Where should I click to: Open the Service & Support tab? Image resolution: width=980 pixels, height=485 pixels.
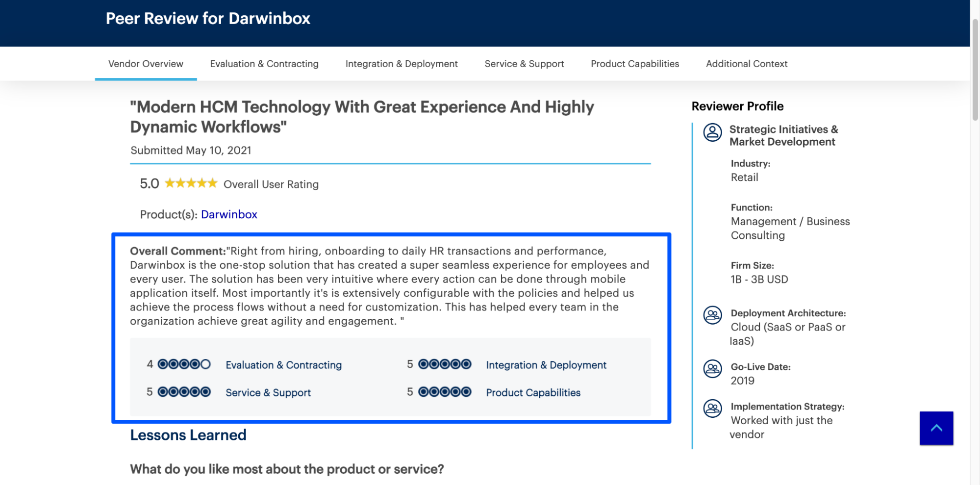pyautogui.click(x=524, y=64)
